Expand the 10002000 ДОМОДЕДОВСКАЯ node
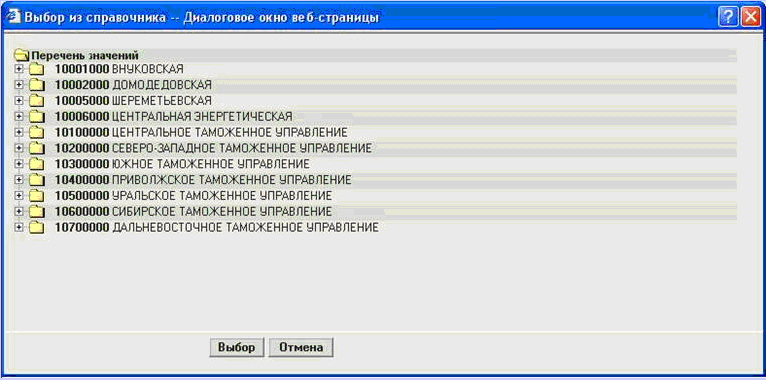This screenshot has width=766, height=380. (19, 85)
